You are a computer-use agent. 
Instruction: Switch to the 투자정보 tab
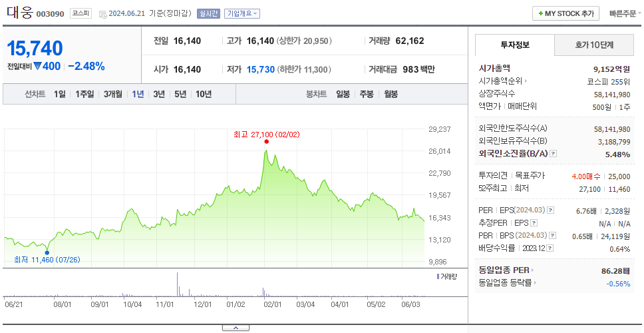point(515,45)
